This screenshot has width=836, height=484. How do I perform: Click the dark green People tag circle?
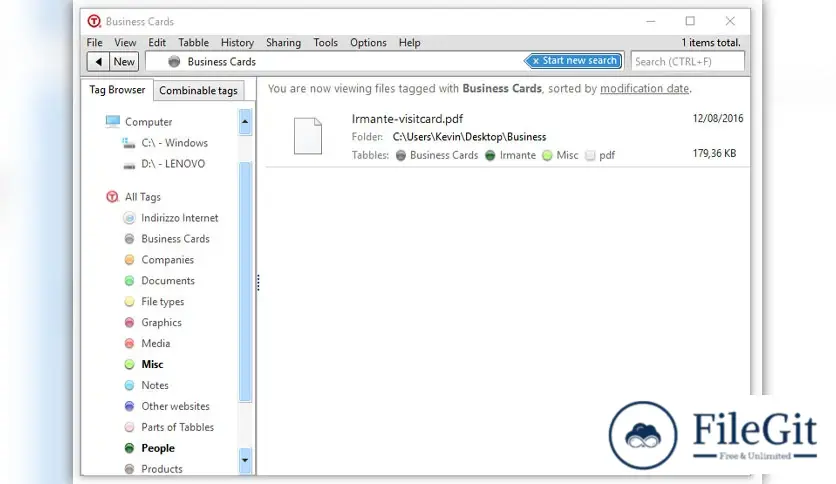(x=129, y=448)
